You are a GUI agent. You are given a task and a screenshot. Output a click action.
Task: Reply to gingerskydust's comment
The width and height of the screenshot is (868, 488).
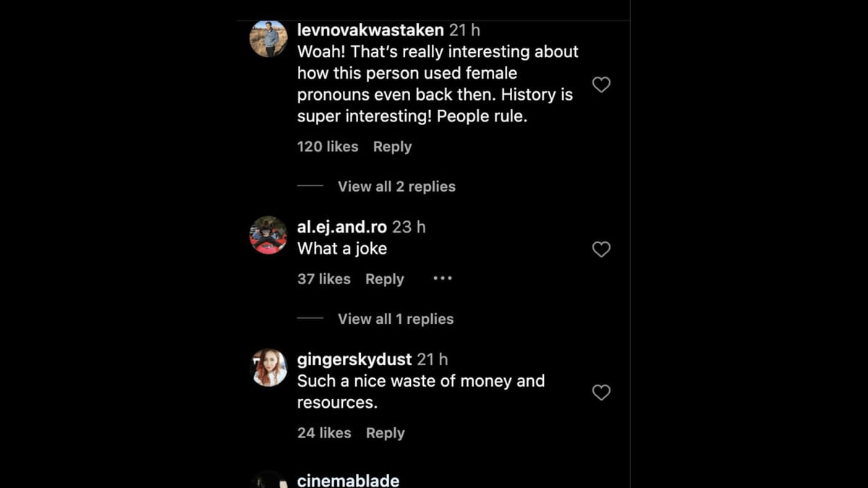coord(385,432)
